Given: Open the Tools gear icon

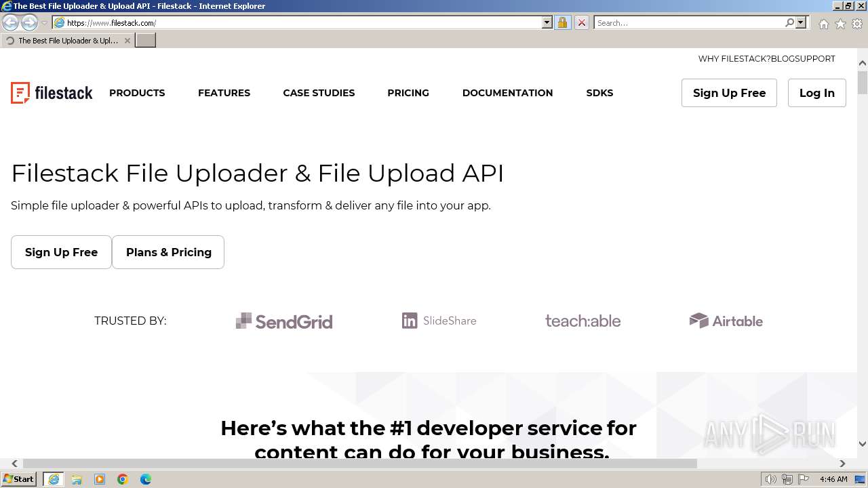Looking at the screenshot, I should pos(857,24).
